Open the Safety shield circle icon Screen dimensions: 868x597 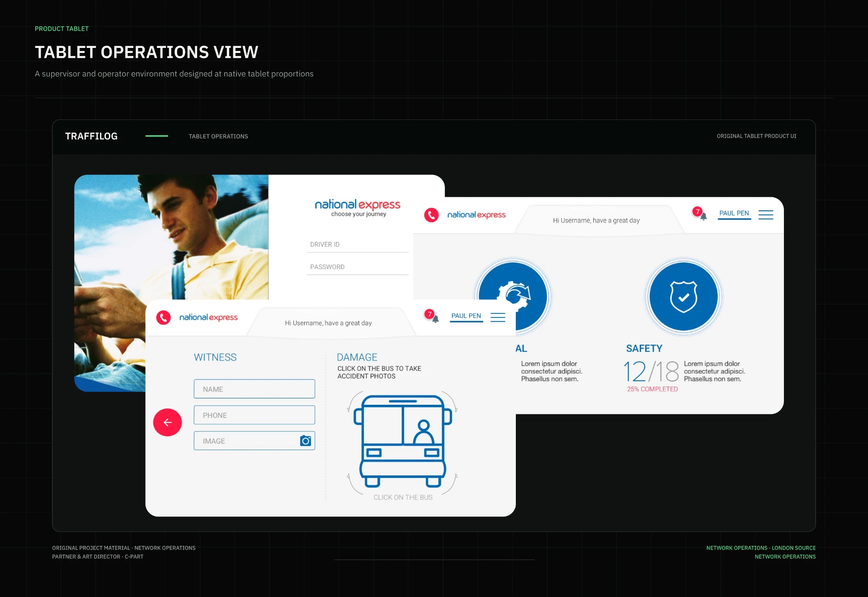(x=684, y=297)
